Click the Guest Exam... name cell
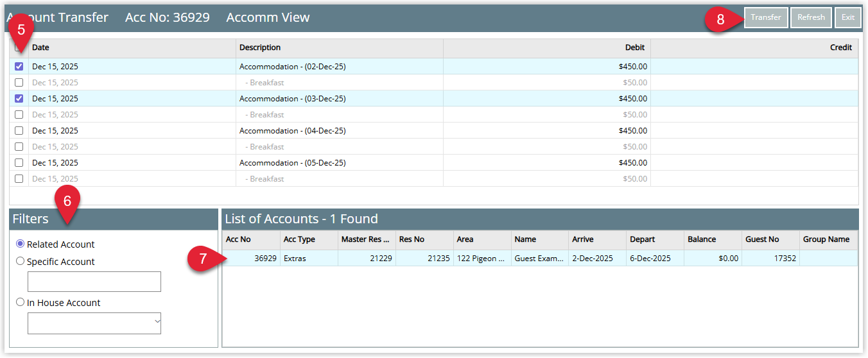 tap(540, 258)
